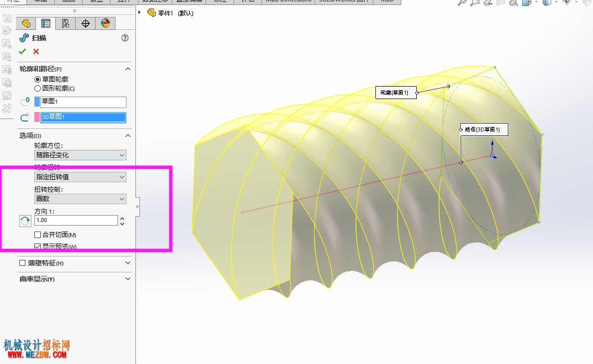Click the 轮廓方位: label
The image size is (593, 364).
point(49,146)
